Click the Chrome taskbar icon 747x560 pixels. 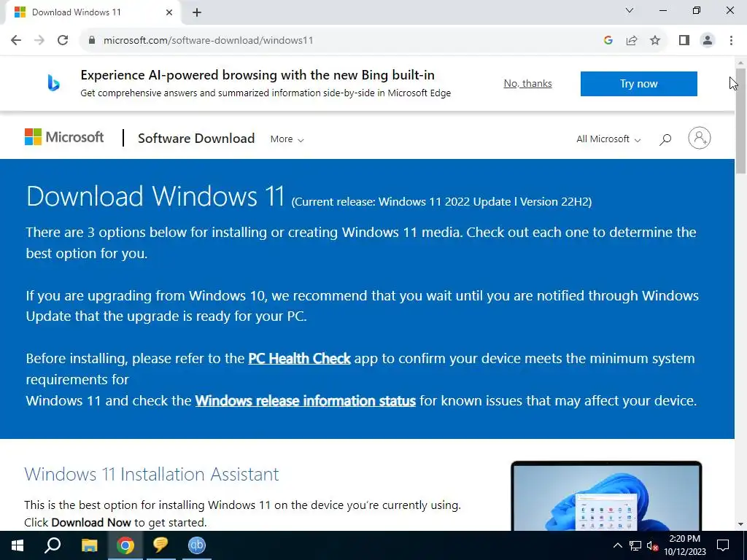125,545
